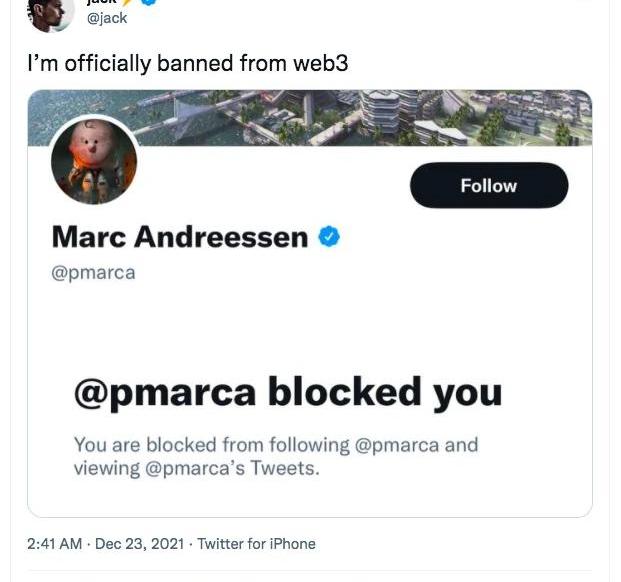
Task: Click the Marc Andreessen display name
Action: 179,237
